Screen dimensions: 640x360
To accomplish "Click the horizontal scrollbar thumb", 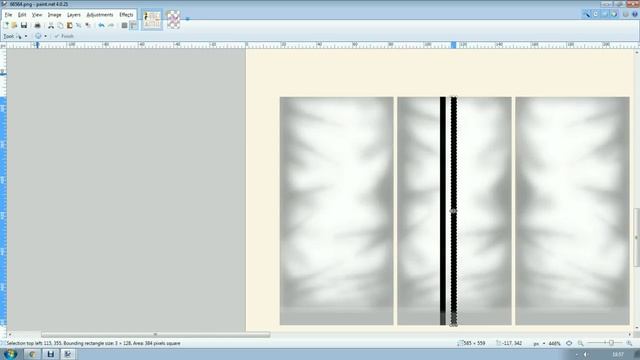I will (156, 335).
